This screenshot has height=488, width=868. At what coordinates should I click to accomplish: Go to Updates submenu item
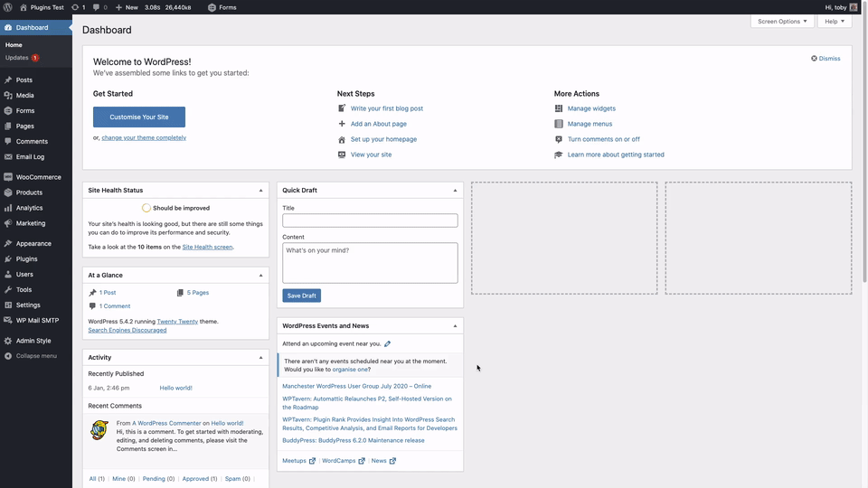coord(16,58)
